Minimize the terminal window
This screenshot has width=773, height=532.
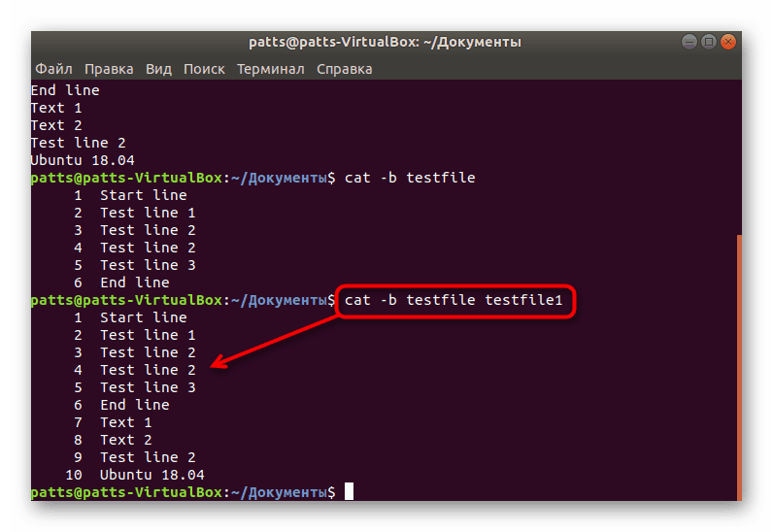pos(689,42)
